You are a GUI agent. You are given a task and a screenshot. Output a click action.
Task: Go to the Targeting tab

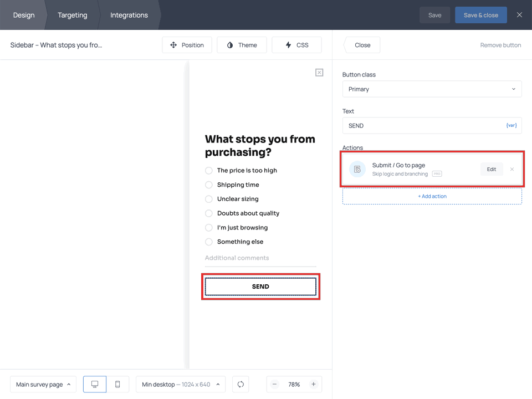(x=73, y=15)
